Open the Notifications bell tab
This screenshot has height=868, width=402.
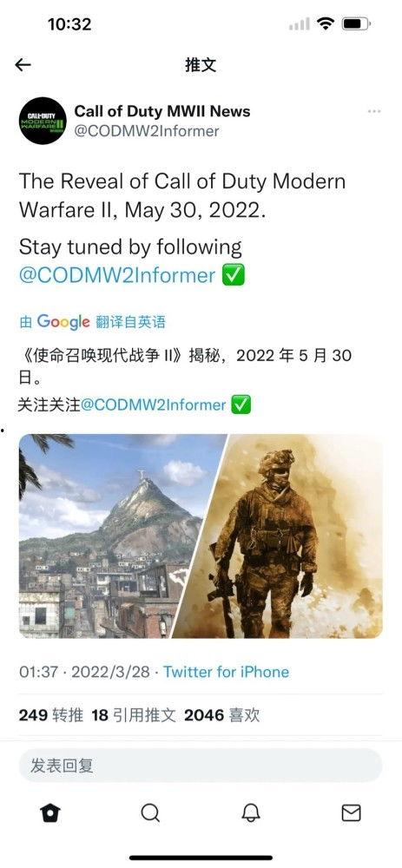click(x=251, y=812)
